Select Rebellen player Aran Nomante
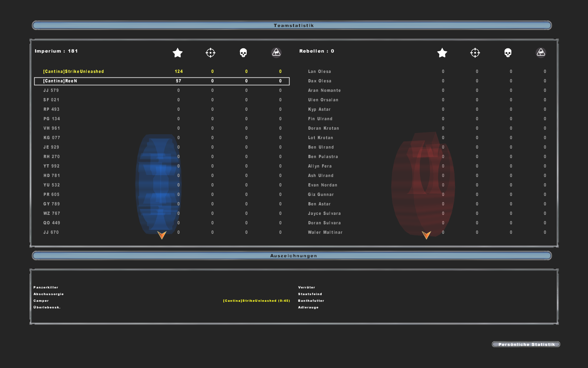Viewport: 588px width, 368px height. 324,90
